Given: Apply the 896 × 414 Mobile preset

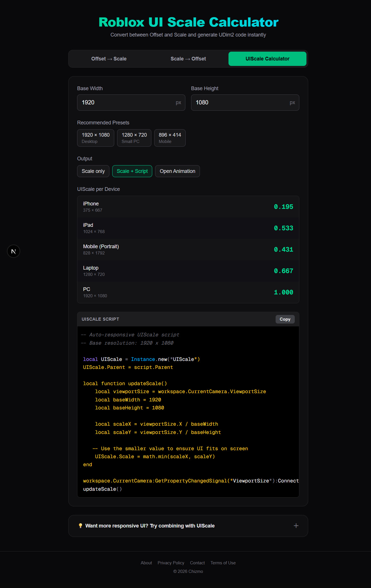Looking at the screenshot, I should pyautogui.click(x=170, y=138).
